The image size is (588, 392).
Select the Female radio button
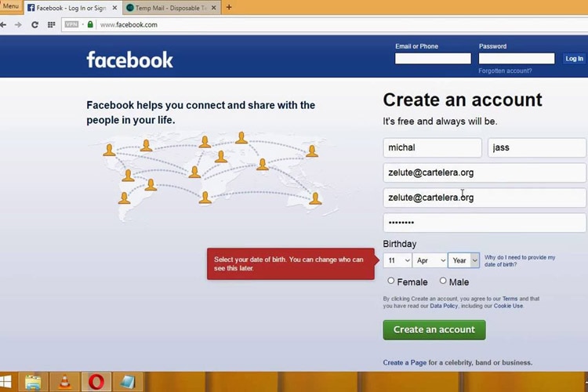pyautogui.click(x=391, y=281)
